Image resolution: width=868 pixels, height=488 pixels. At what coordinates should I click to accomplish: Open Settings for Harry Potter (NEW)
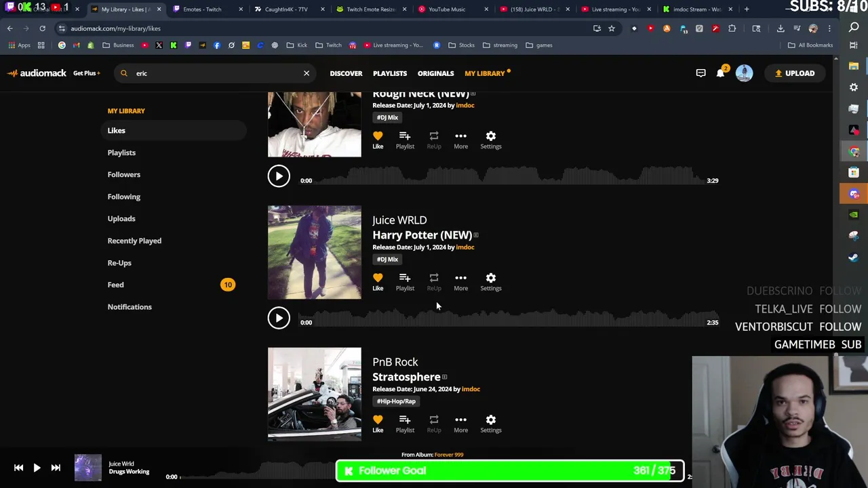[491, 282]
